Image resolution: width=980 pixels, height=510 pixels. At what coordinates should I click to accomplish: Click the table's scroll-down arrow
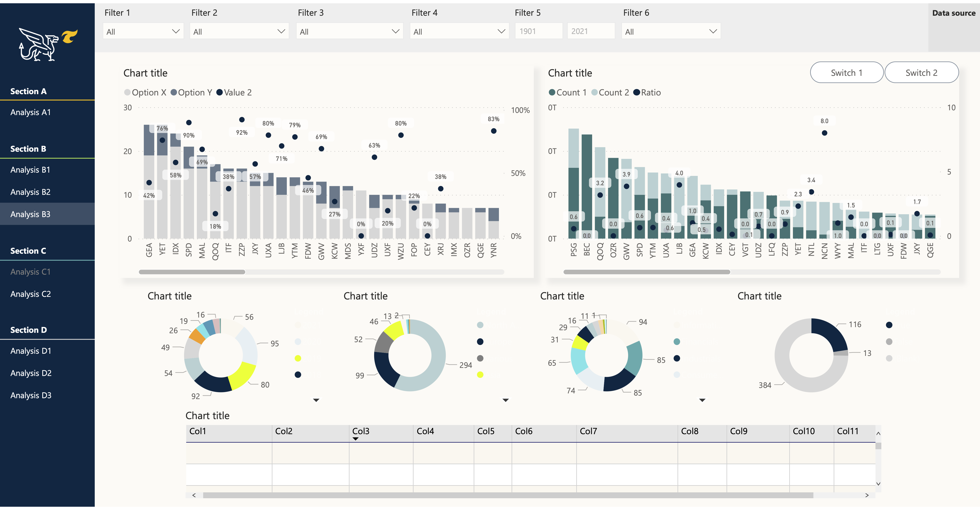coord(878,484)
